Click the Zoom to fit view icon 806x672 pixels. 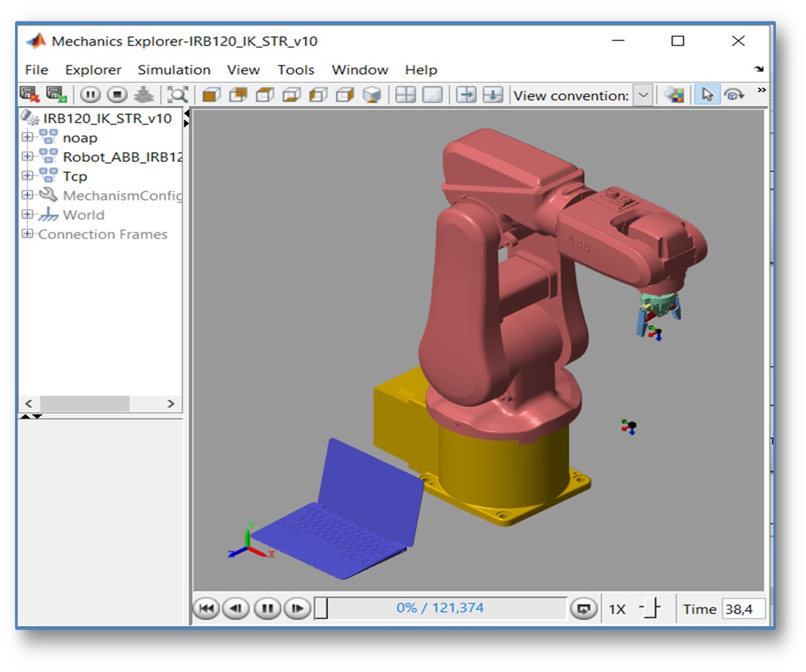point(177,95)
